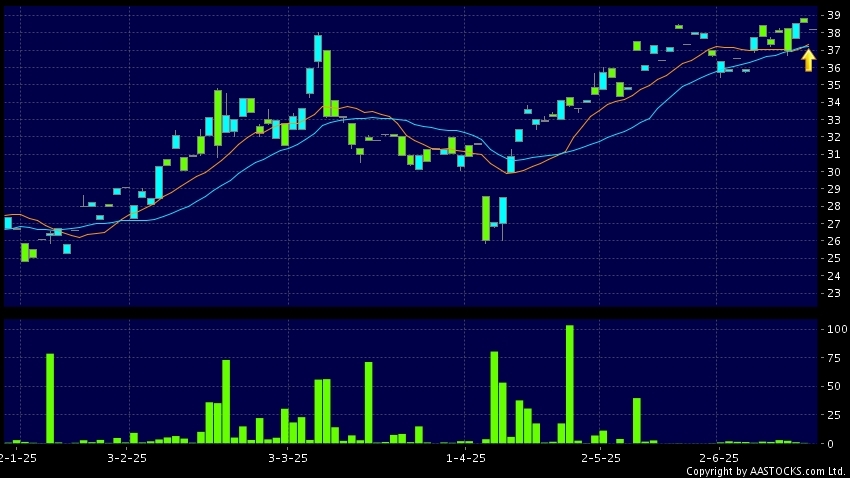This screenshot has height=478, width=850.
Task: Click the Copyright by AASTOCKS.com Ltd. text
Action: point(765,471)
